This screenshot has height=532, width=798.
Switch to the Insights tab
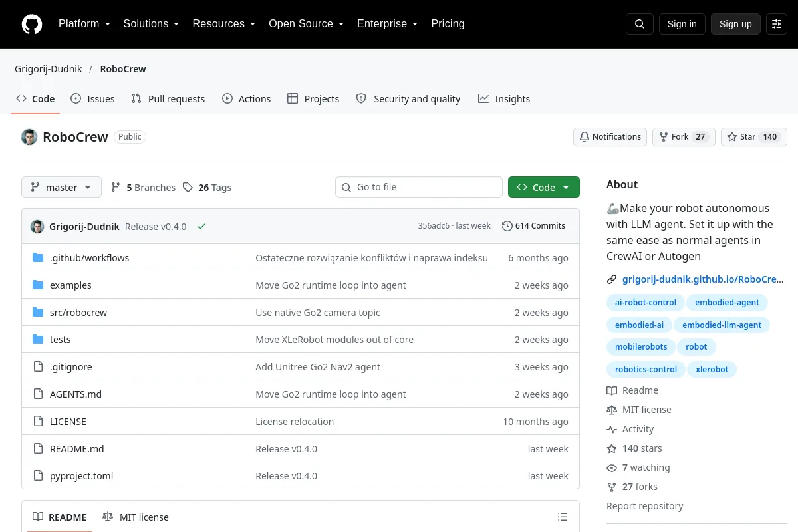(x=504, y=99)
